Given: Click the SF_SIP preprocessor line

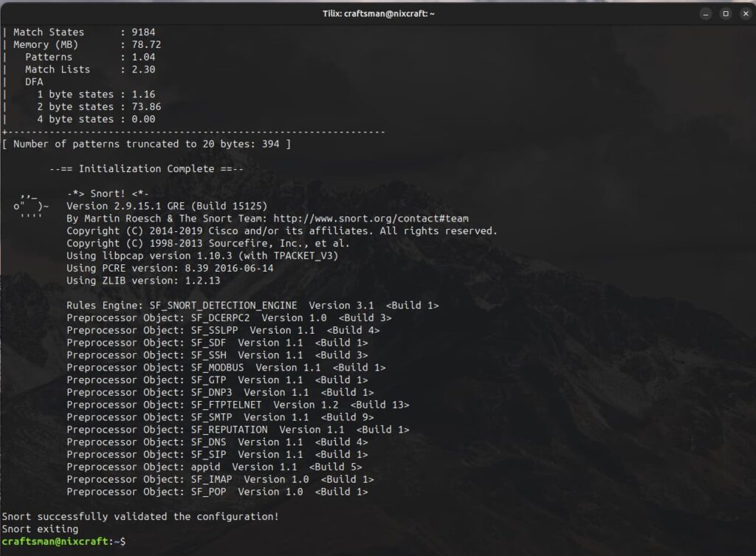Looking at the screenshot, I should 217,455.
